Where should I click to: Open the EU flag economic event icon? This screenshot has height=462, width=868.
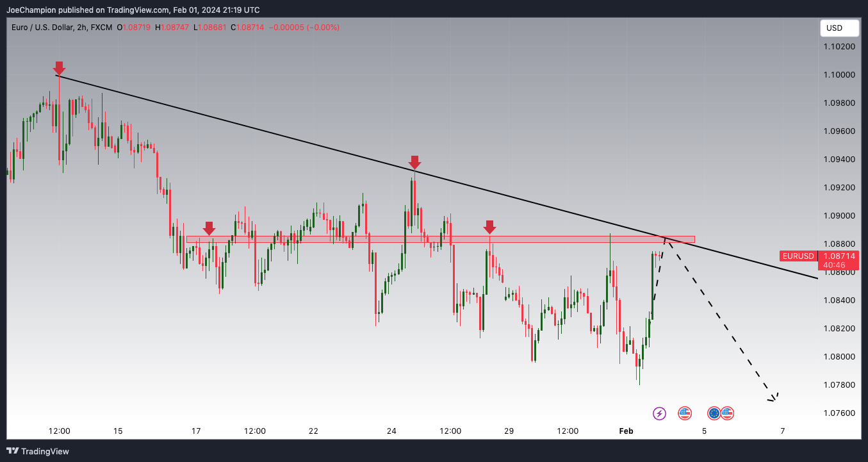714,413
